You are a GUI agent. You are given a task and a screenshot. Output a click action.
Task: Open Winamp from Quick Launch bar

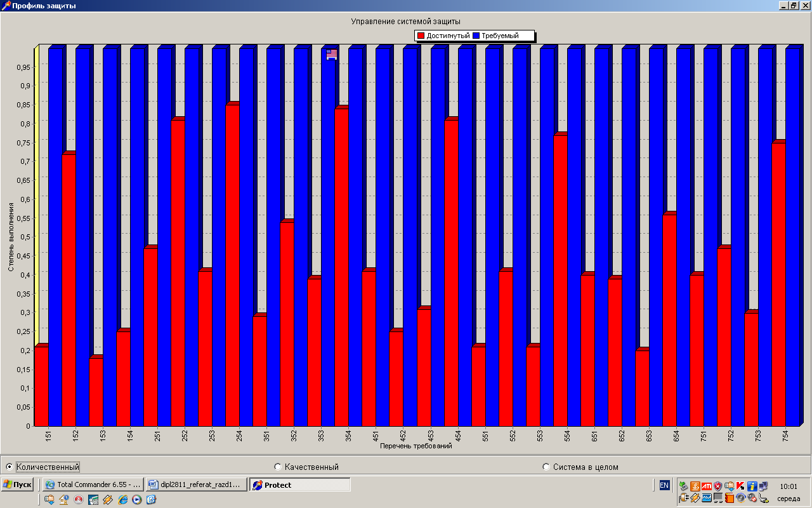point(107,500)
